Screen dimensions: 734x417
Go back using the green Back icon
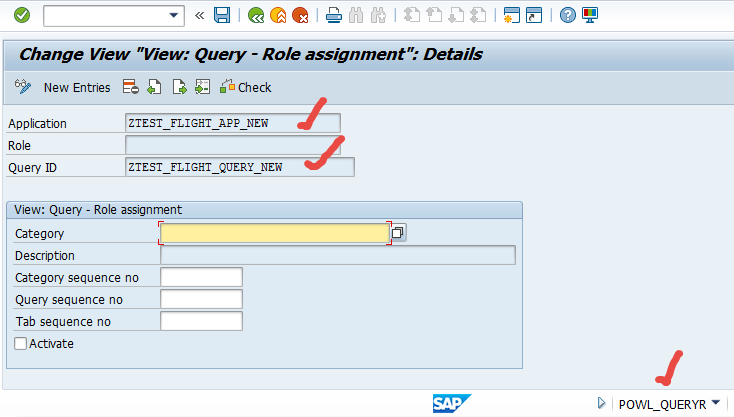coord(256,15)
